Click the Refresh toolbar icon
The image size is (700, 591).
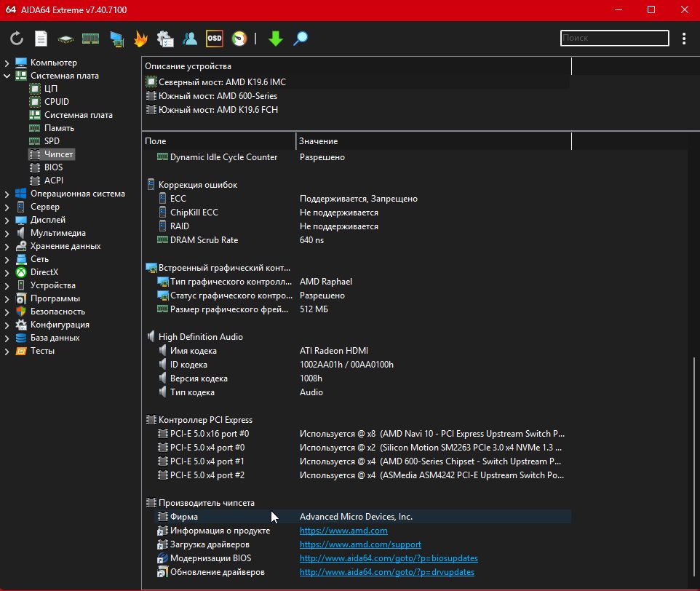tap(17, 39)
